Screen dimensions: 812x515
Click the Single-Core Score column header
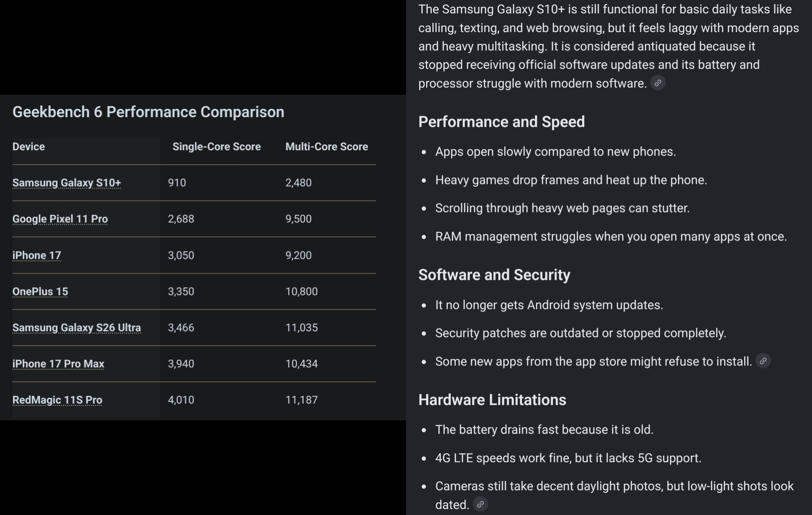pos(216,147)
